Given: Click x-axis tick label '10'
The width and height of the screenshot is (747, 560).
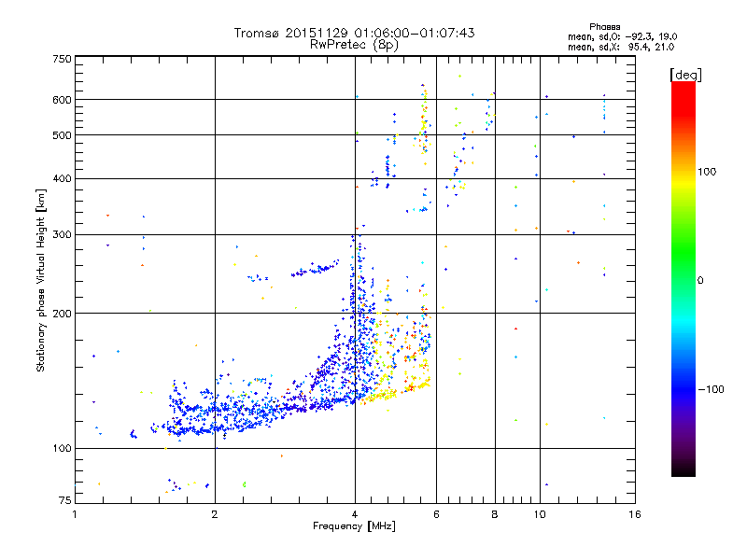Looking at the screenshot, I should [540, 514].
